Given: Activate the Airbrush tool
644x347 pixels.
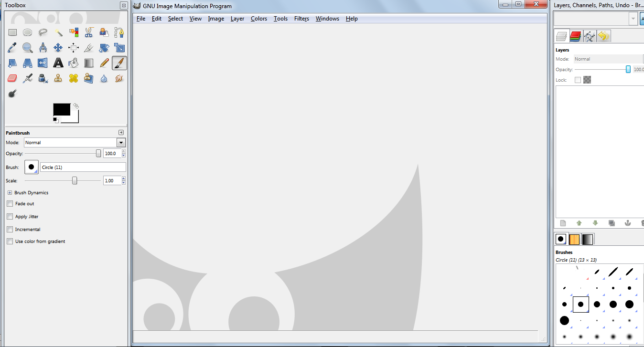Looking at the screenshot, I should [x=28, y=78].
